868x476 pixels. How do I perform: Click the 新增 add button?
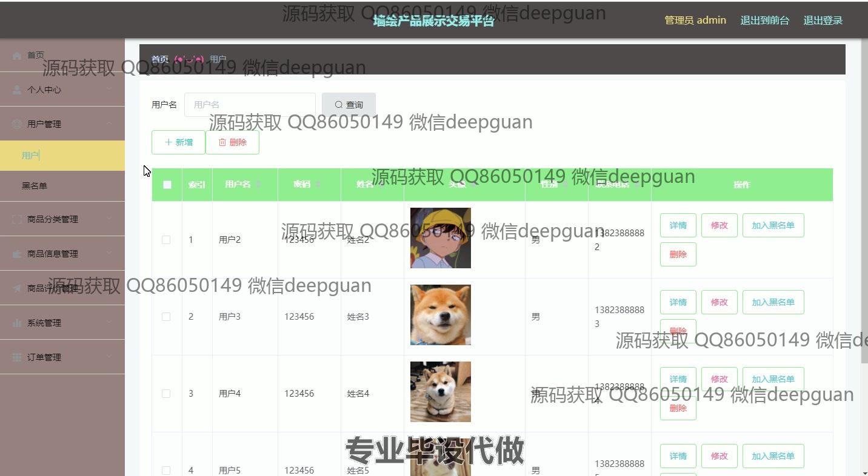[178, 142]
